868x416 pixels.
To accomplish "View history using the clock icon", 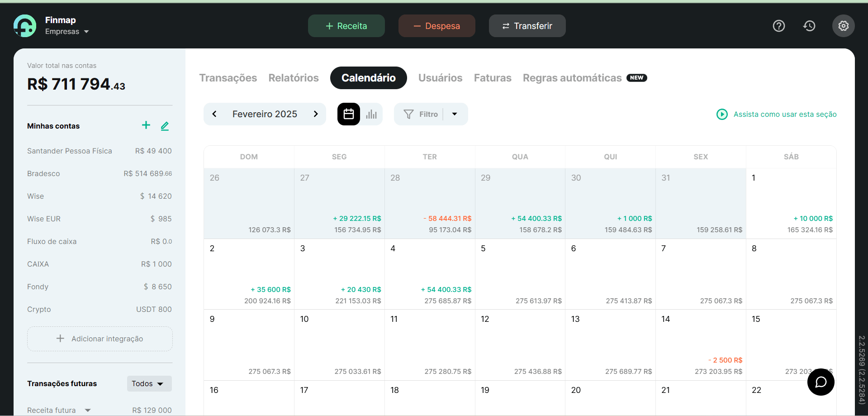I will click(809, 26).
